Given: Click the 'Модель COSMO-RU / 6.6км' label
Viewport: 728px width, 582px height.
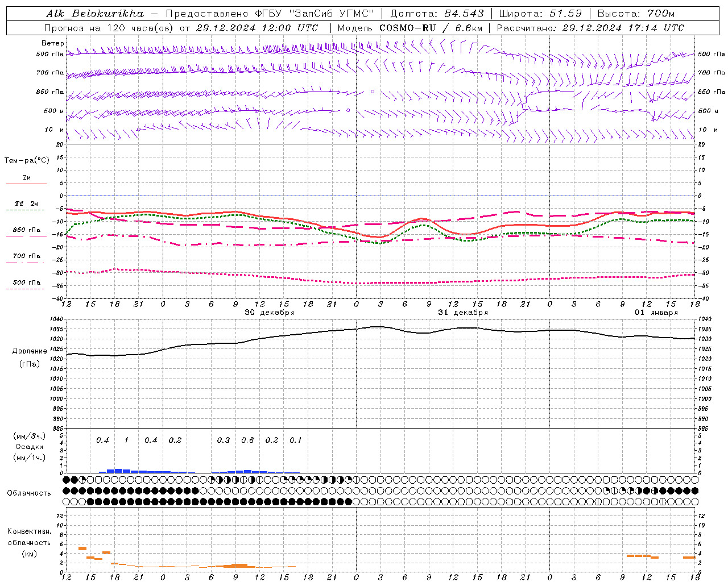Looking at the screenshot, I should 410,28.
